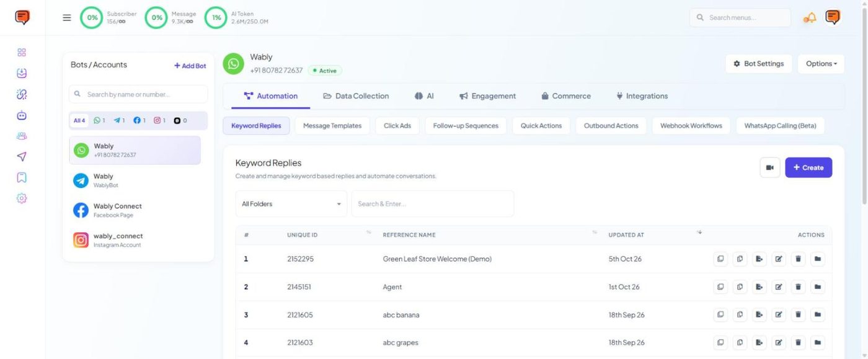Select the Click Ads sub-tab
868x359 pixels.
(397, 126)
